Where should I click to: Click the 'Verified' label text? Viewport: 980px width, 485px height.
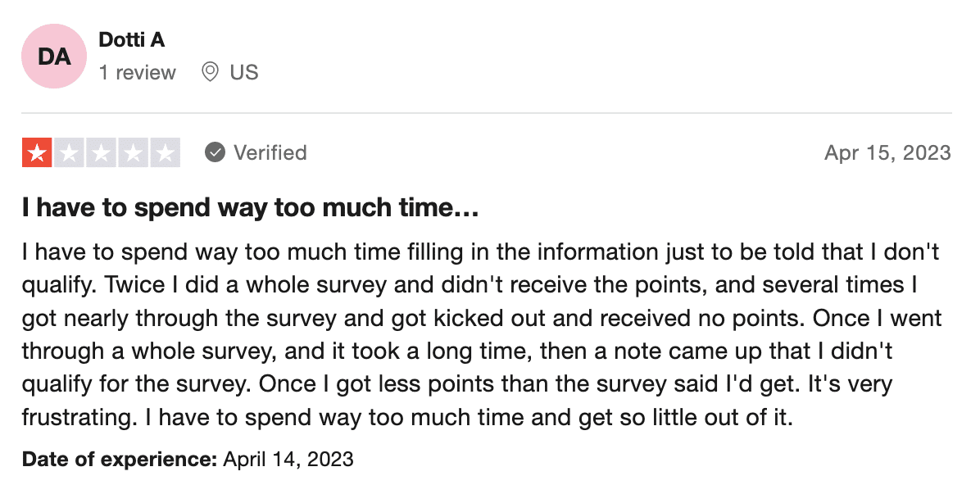[x=270, y=152]
